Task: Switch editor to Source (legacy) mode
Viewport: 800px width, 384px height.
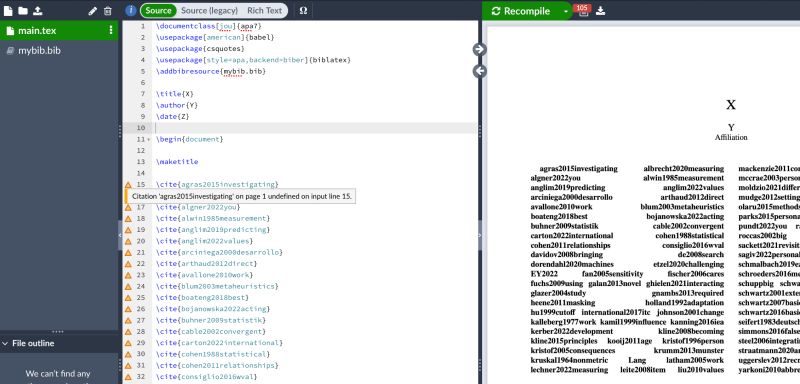Action: point(209,10)
